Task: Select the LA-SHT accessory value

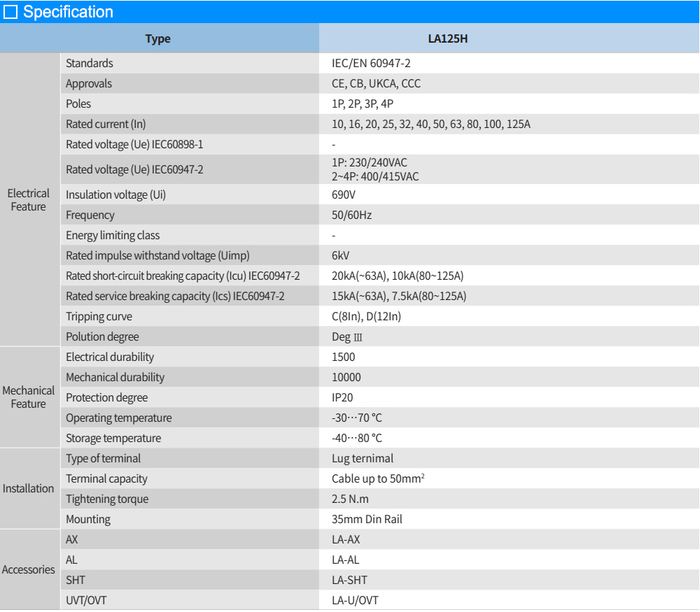Action: pyautogui.click(x=349, y=580)
